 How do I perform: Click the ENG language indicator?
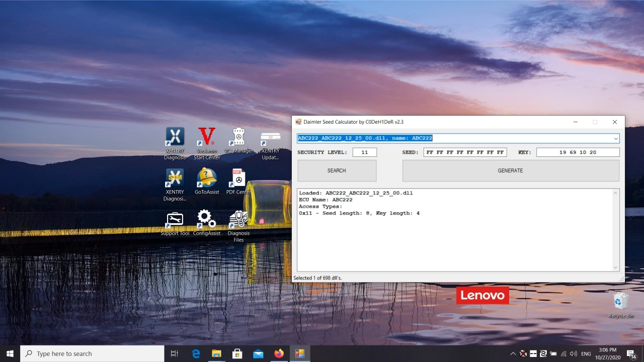click(586, 354)
